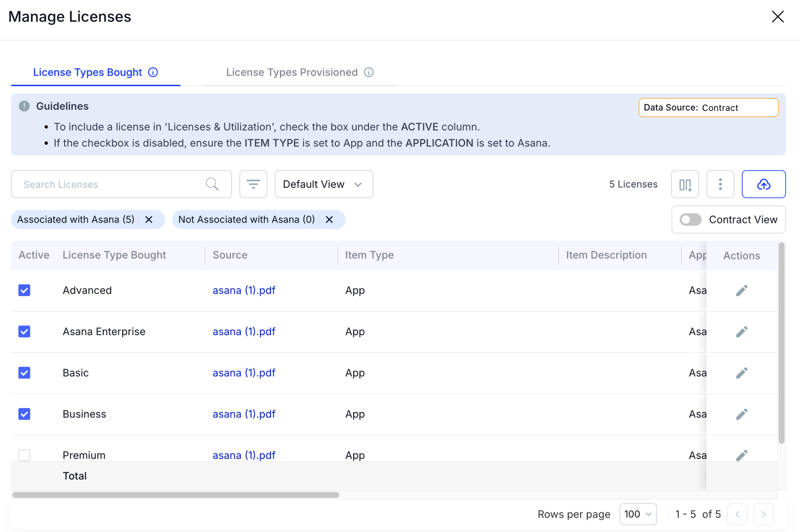Image resolution: width=800 pixels, height=532 pixels.
Task: Click info icon beside License Types Provisioned
Action: [369, 72]
